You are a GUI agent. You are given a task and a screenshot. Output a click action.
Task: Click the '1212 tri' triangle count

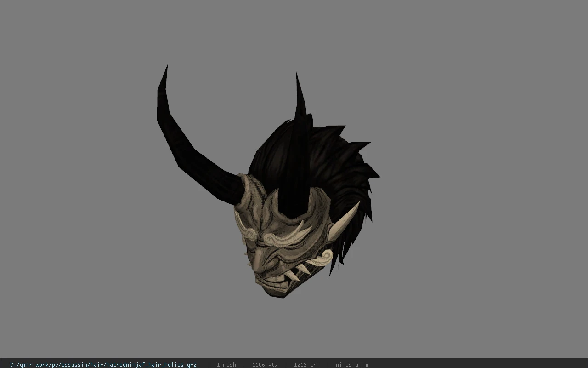[306, 365]
